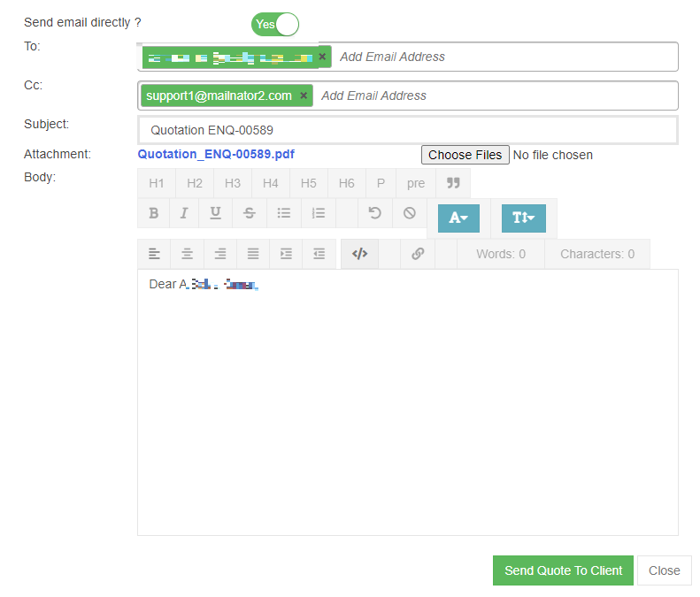
Task: Center align the body text
Action: [x=188, y=254]
